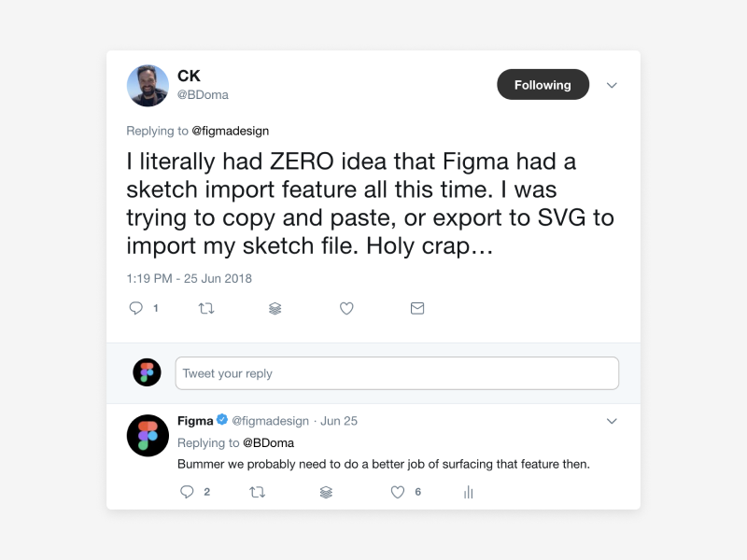
Task: Click the layers icon under CK's tweet
Action: pos(275,308)
